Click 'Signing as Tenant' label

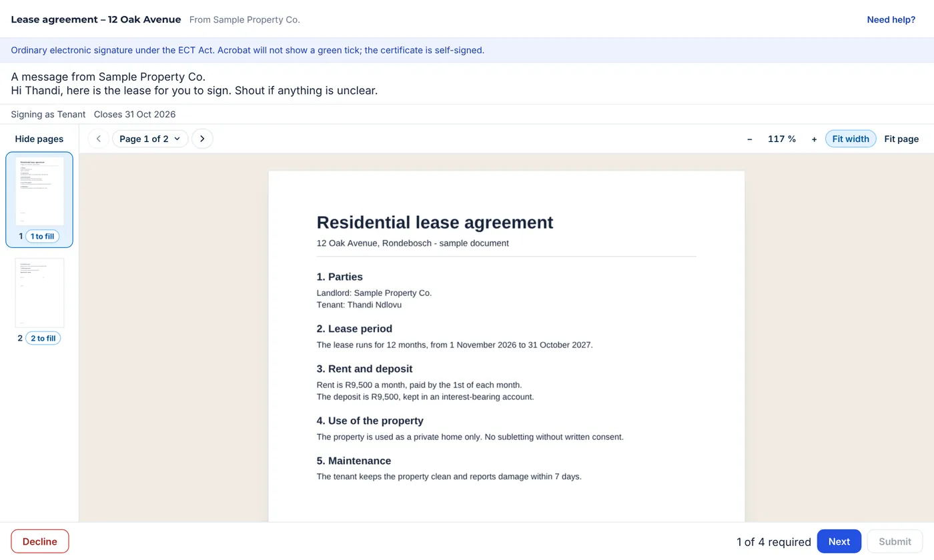pyautogui.click(x=48, y=114)
